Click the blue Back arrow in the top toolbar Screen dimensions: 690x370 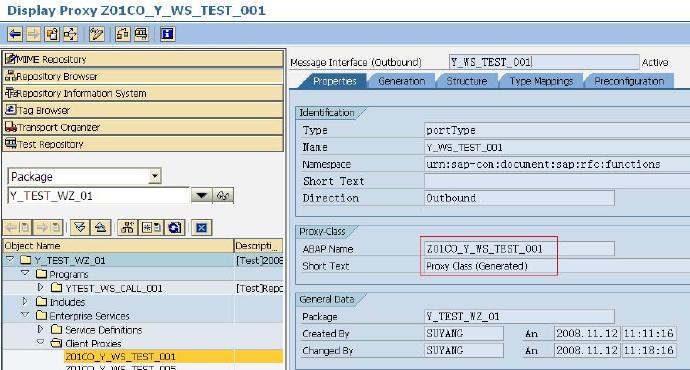15,34
